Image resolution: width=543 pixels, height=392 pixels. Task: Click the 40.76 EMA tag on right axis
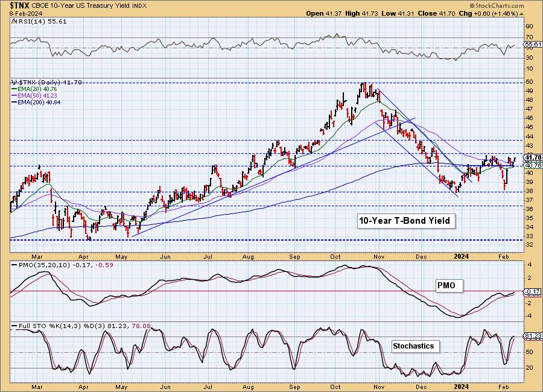[534, 165]
